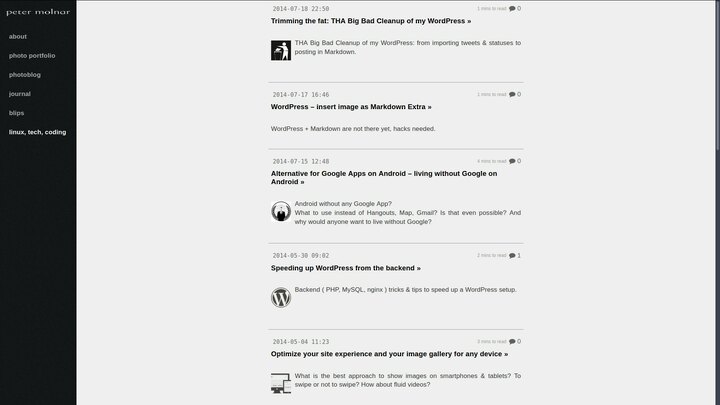Click the devices icon for image gallery post

pos(281,383)
